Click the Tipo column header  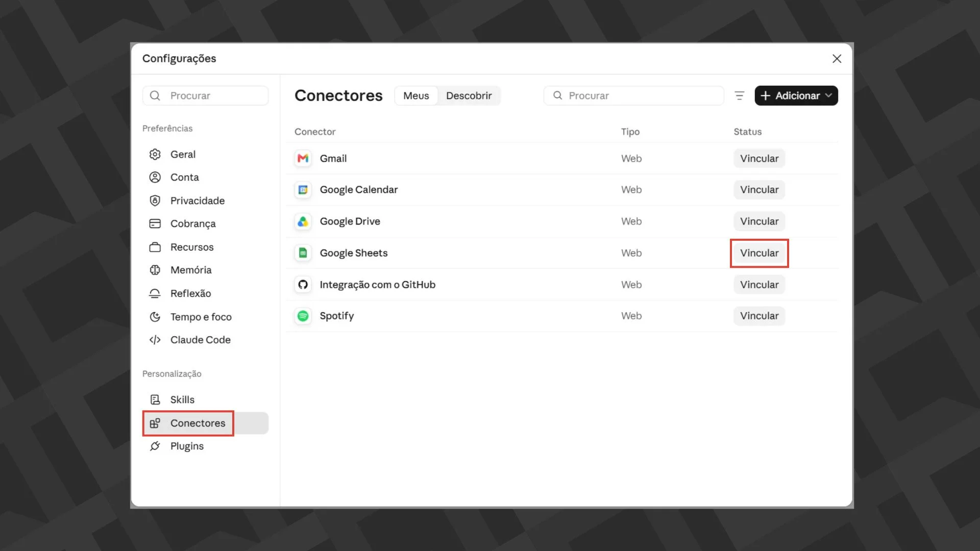click(x=630, y=132)
